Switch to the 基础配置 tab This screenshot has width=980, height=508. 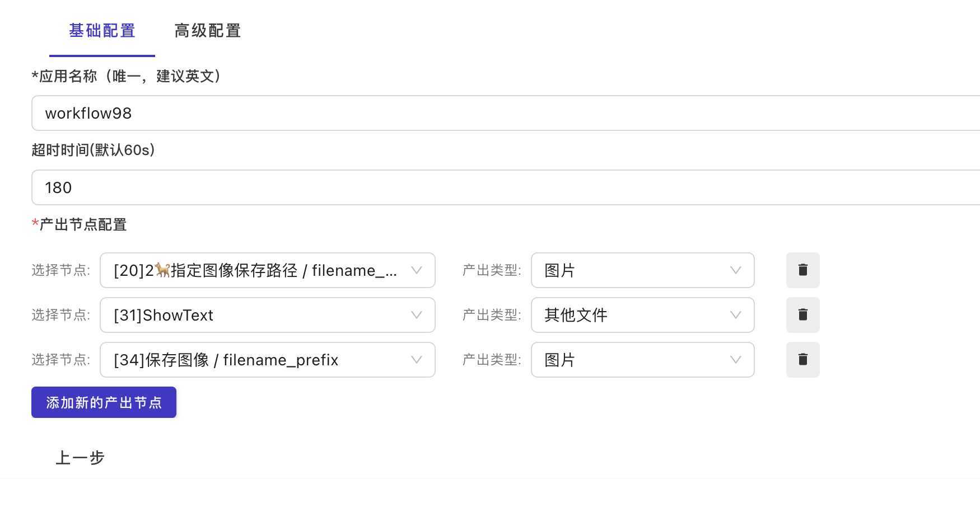tap(102, 31)
